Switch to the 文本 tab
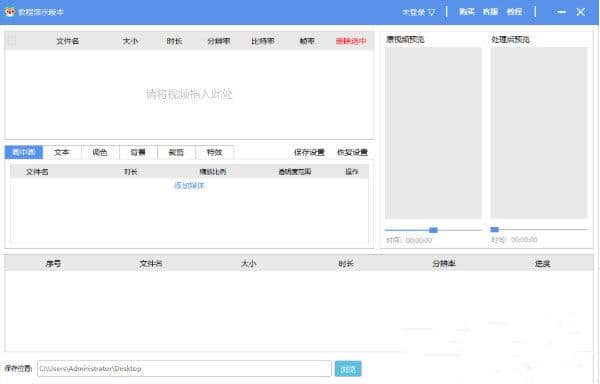This screenshot has height=384, width=600. click(62, 152)
